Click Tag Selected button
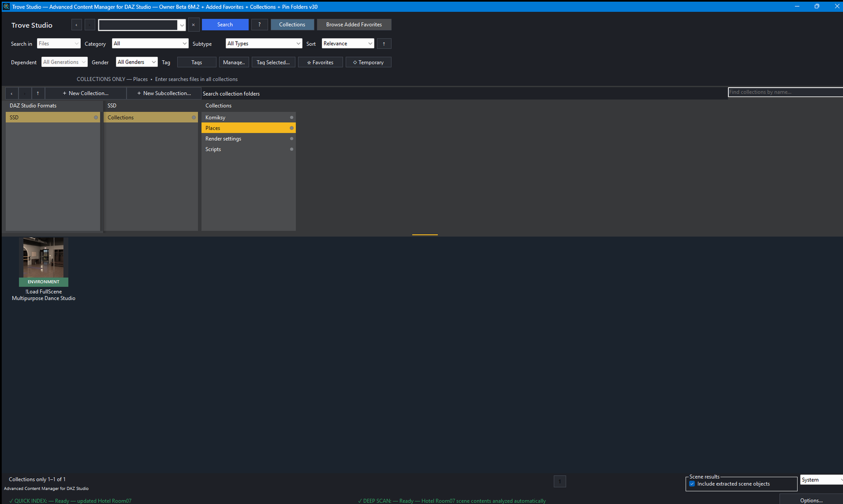 pos(273,62)
